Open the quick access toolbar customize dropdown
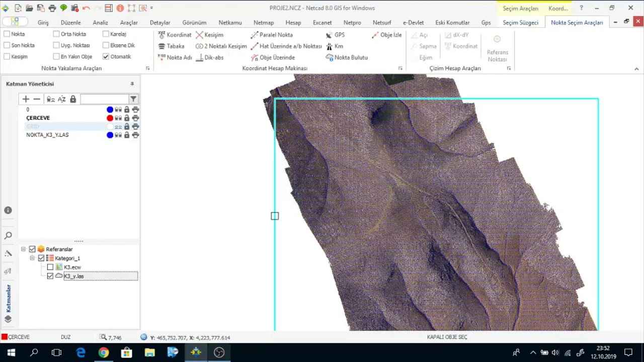Image resolution: width=644 pixels, height=362 pixels. 151,8
